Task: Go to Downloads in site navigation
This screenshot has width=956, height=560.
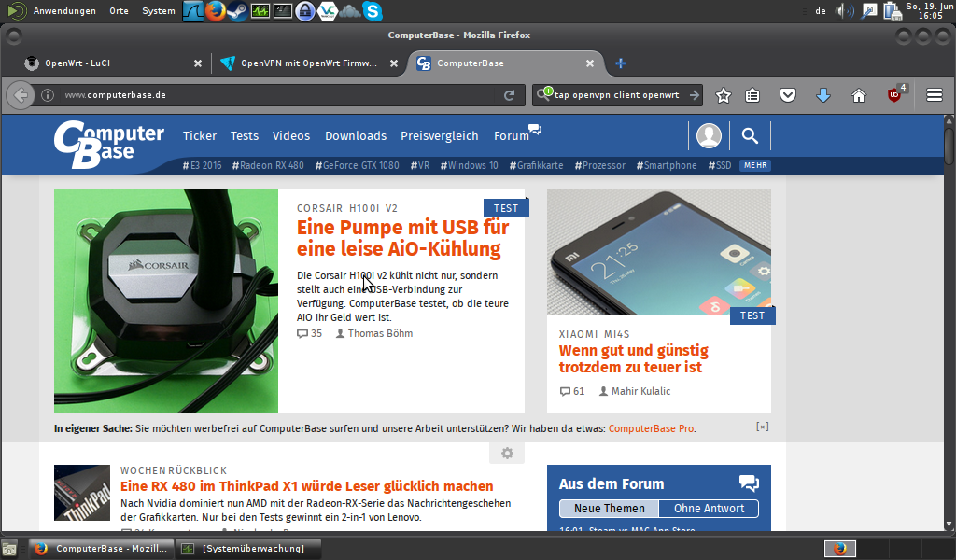Action: point(356,136)
